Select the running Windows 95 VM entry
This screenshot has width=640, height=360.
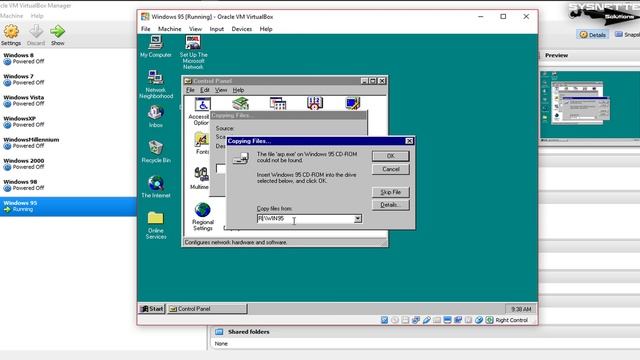(x=68, y=207)
